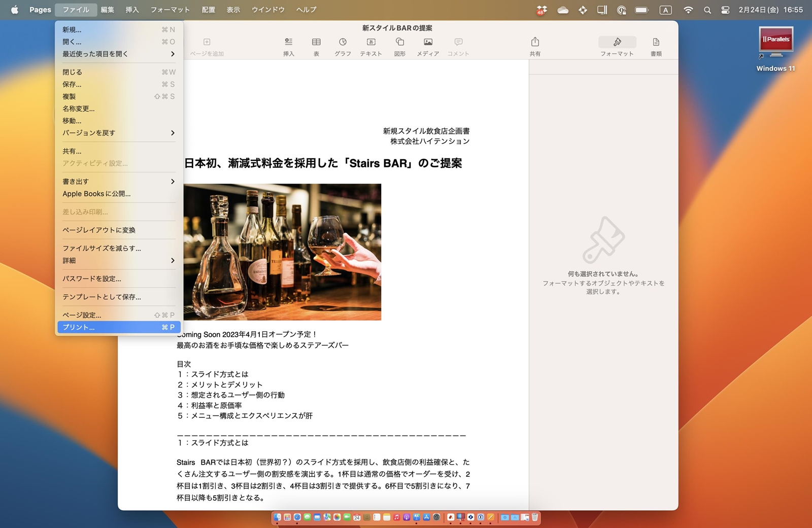Open the 挿入 toolbar button in Pages

288,46
